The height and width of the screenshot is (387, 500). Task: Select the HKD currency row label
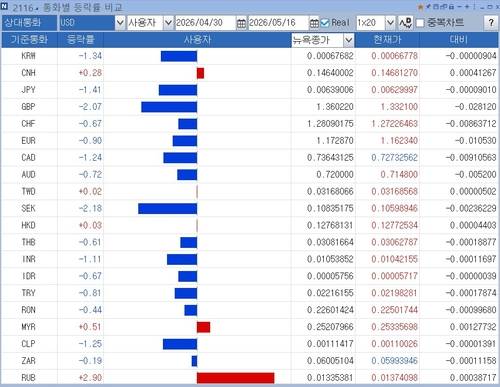(x=28, y=226)
